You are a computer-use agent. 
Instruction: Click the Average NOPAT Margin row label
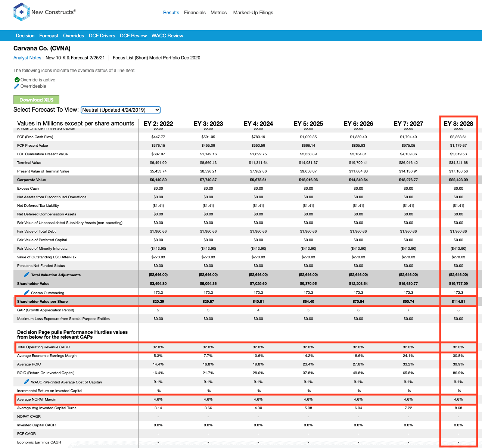[37, 399]
